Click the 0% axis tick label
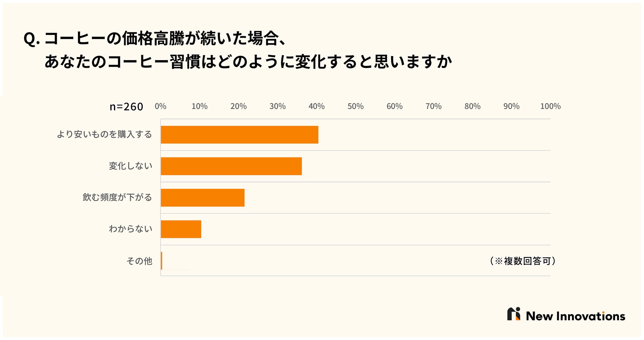Viewport: 644px width, 340px height. [x=161, y=106]
